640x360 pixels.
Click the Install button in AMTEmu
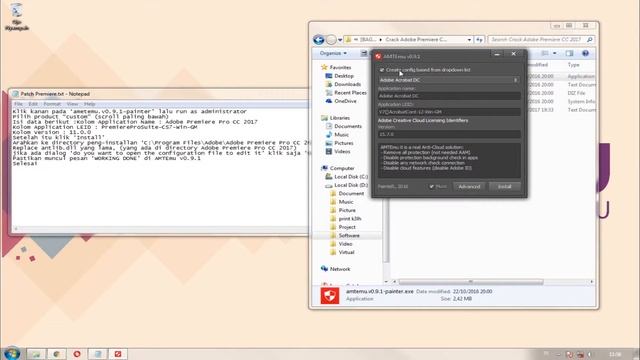504,187
